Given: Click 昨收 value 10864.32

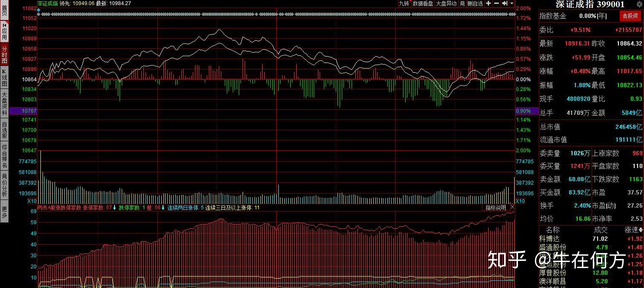Looking at the screenshot, I should click(x=630, y=43).
